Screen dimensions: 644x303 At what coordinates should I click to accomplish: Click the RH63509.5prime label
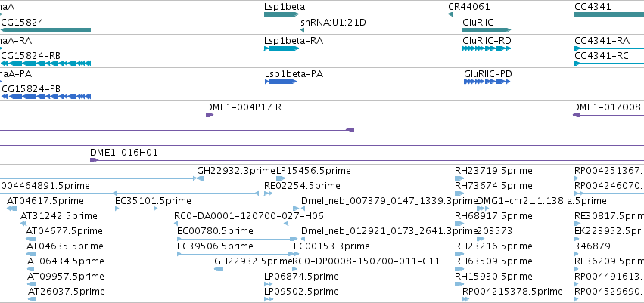(x=493, y=261)
